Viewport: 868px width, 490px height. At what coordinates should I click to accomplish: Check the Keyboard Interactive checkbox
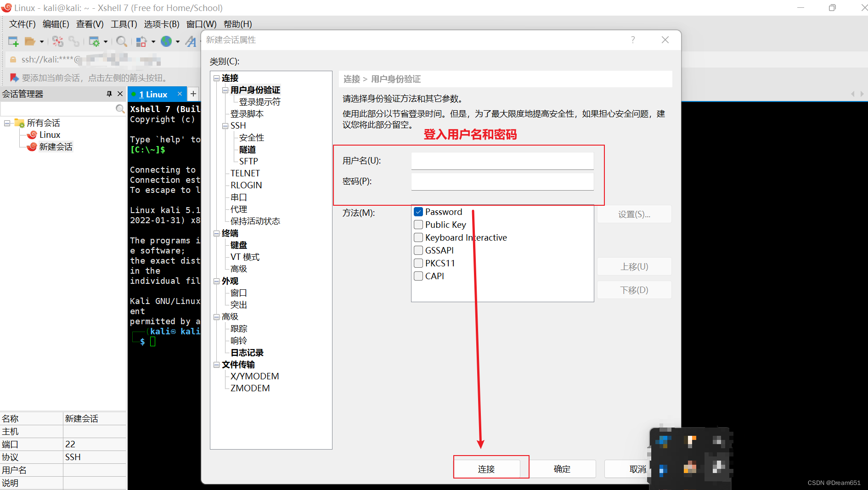click(418, 237)
